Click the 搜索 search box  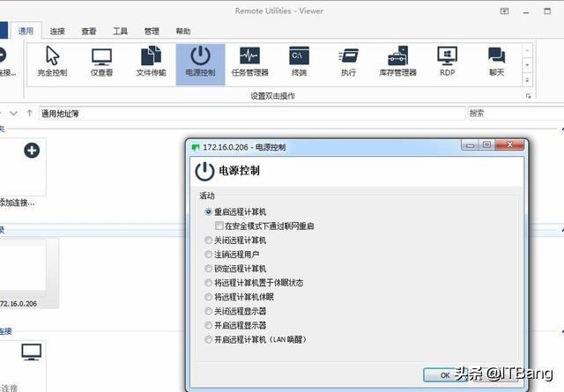point(515,114)
